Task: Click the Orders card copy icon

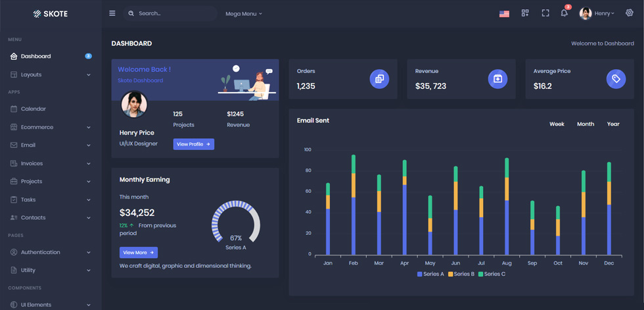Action: pyautogui.click(x=379, y=79)
